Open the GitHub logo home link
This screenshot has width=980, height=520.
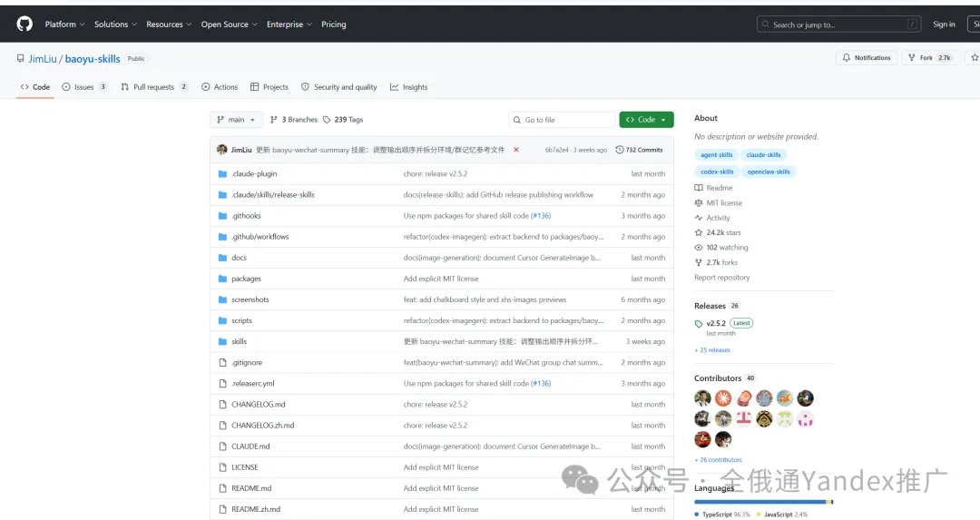[x=24, y=24]
